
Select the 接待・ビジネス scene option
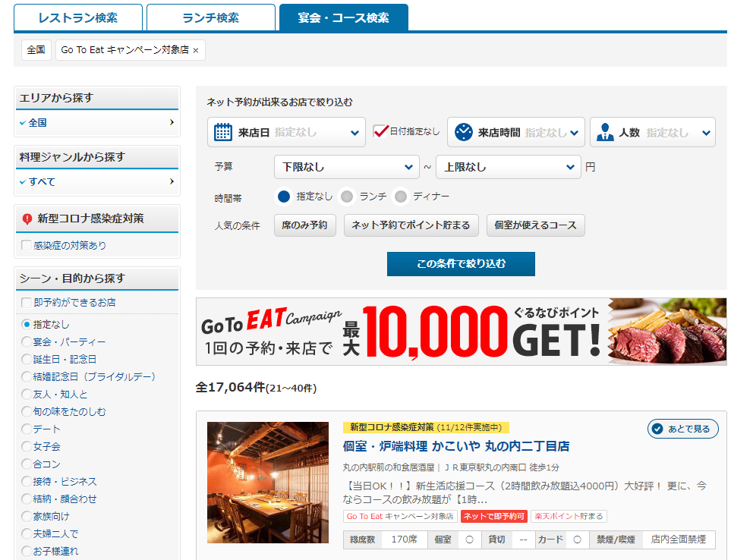27,481
